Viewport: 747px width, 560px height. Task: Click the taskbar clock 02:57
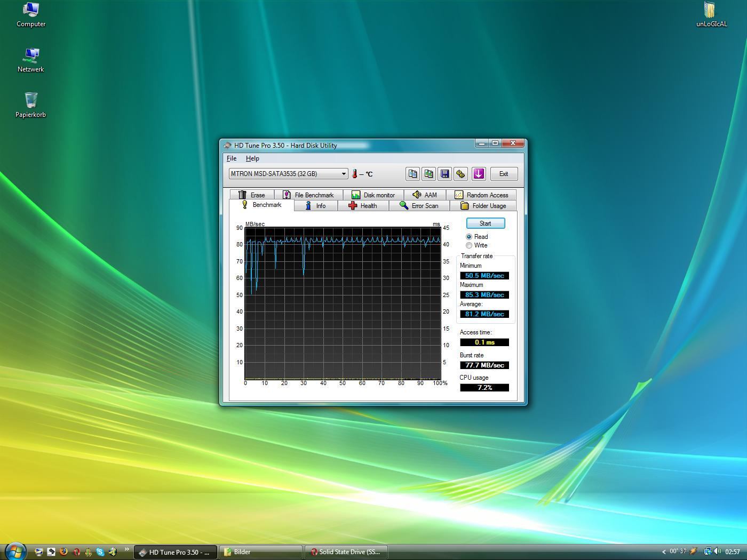pyautogui.click(x=732, y=552)
